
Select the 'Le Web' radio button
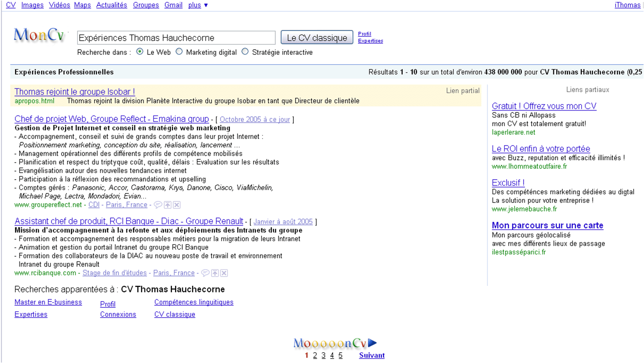tap(140, 52)
